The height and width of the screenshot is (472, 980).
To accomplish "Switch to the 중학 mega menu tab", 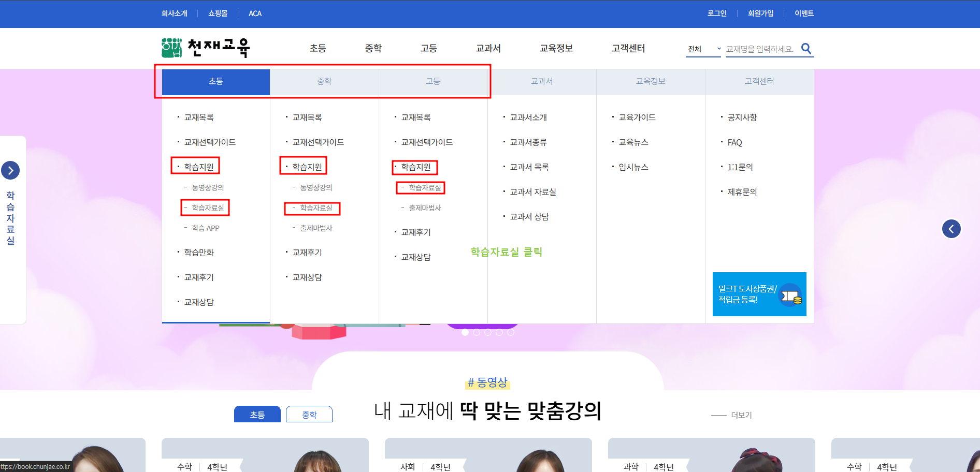I will 324,81.
